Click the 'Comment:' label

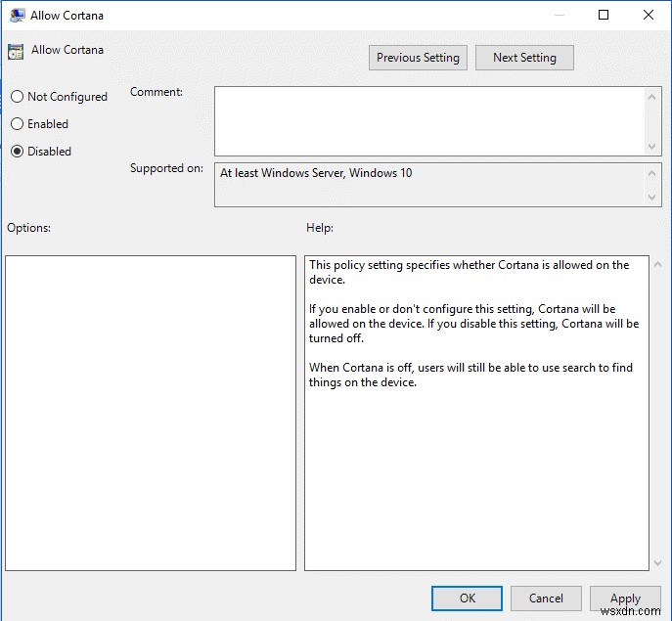tap(156, 92)
